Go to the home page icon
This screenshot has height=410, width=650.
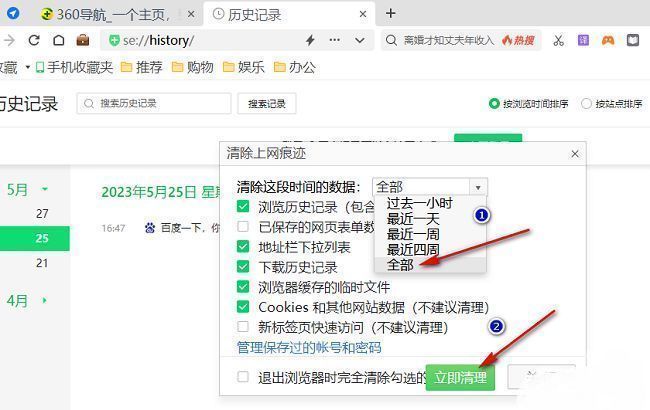(x=59, y=40)
